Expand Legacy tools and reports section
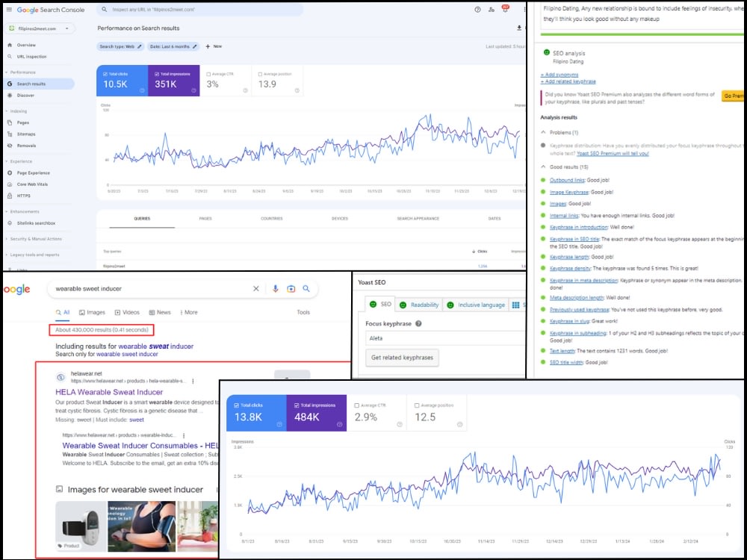747x560 pixels. (32, 255)
